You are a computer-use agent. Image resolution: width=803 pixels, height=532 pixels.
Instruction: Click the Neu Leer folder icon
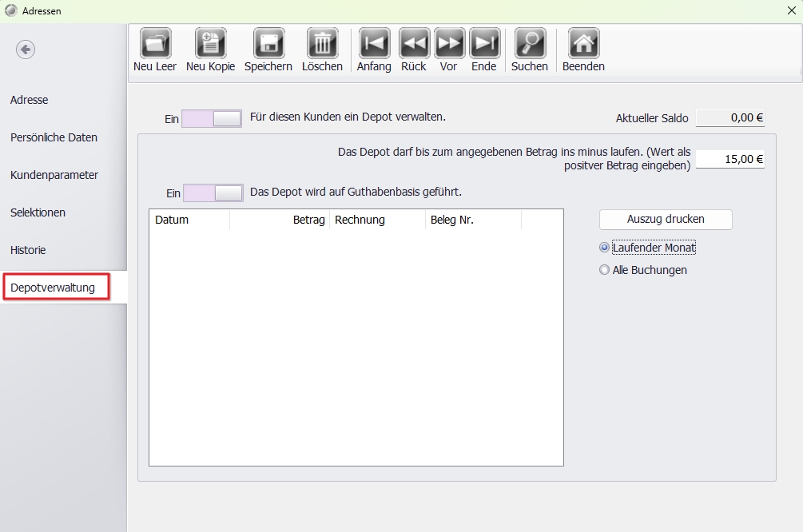click(x=155, y=43)
